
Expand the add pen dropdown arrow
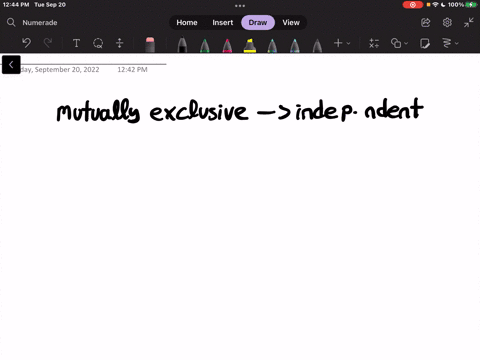coord(348,43)
